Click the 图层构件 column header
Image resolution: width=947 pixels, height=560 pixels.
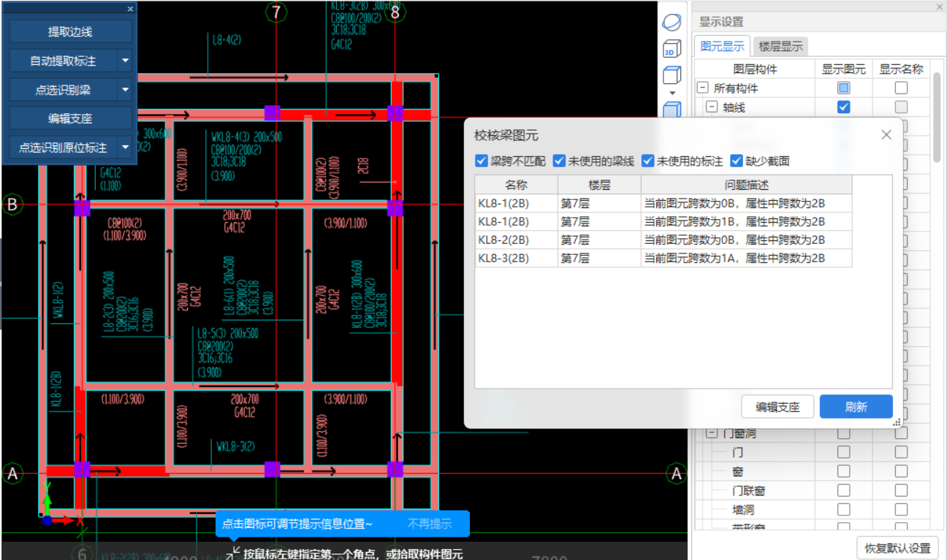pos(754,69)
